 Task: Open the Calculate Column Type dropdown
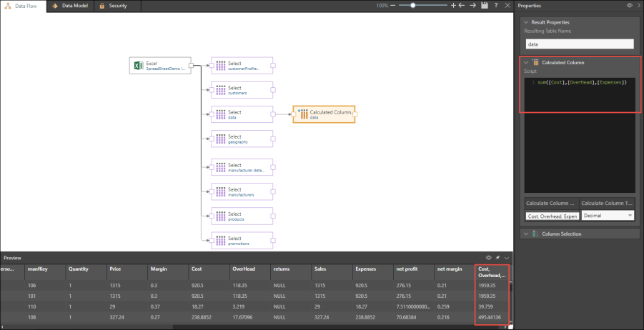pyautogui.click(x=608, y=215)
